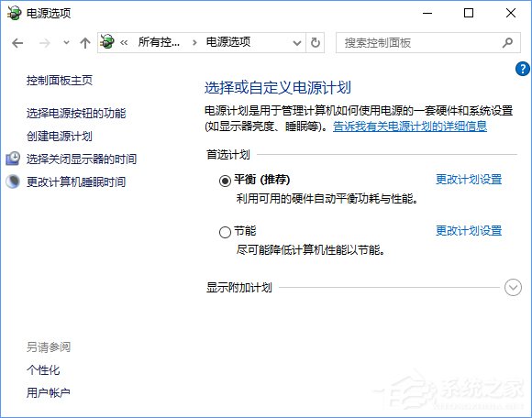
Task: Open the 所有控... breadcrumb
Action: click(x=159, y=42)
